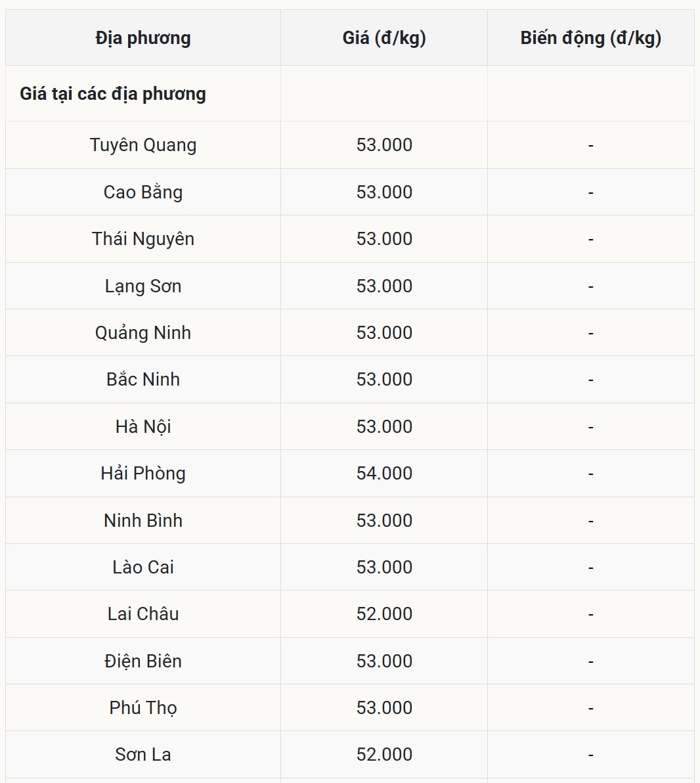The image size is (700, 783).
Task: Select Lạng Sơn in the table
Action: (143, 286)
